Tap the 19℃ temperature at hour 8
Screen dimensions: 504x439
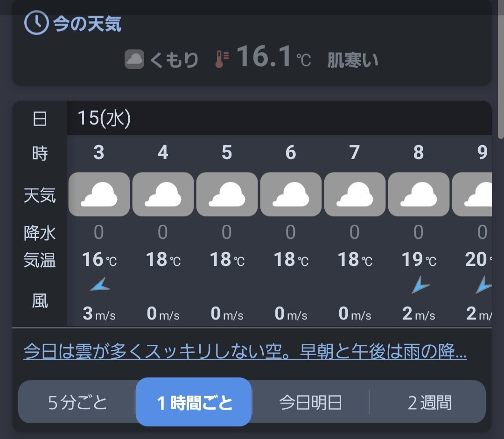click(419, 260)
